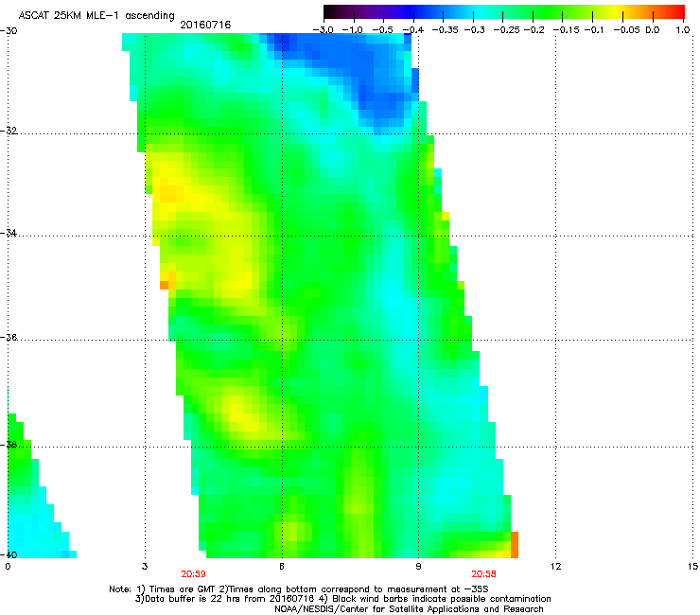Click the orange pixel on swath's left edge
This screenshot has height=615, width=700.
[x=164, y=285]
